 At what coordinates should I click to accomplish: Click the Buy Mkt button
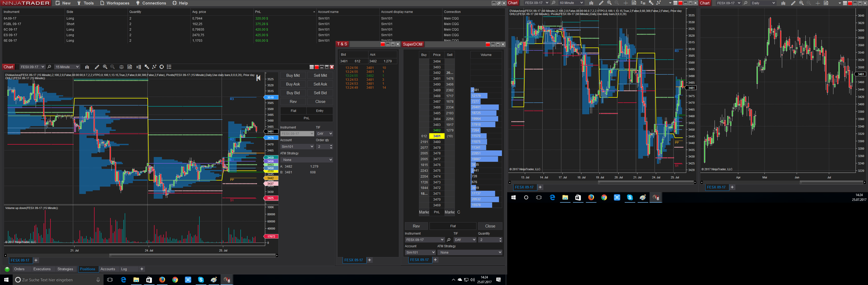293,75
